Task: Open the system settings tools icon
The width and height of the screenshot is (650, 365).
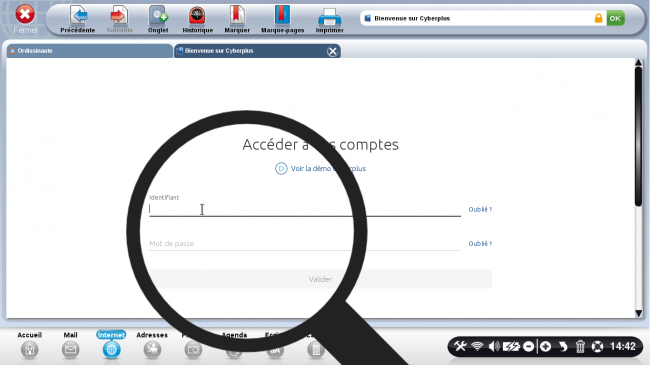Action: point(460,346)
